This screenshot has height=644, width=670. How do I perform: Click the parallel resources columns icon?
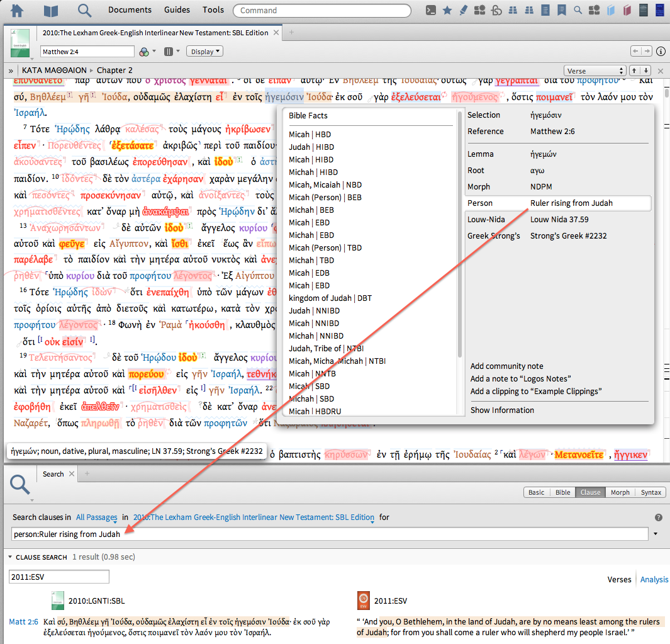[x=169, y=52]
